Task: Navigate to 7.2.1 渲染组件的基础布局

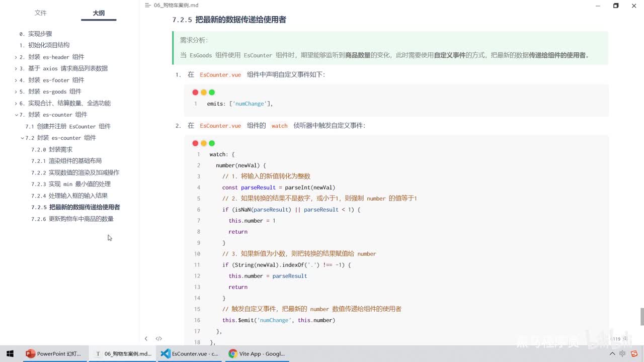Action: pos(66,161)
